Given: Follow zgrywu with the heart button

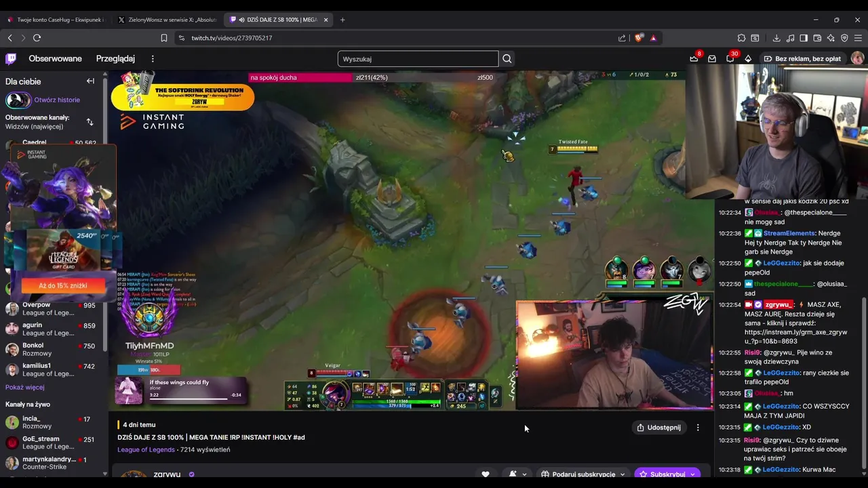Looking at the screenshot, I should point(486,474).
